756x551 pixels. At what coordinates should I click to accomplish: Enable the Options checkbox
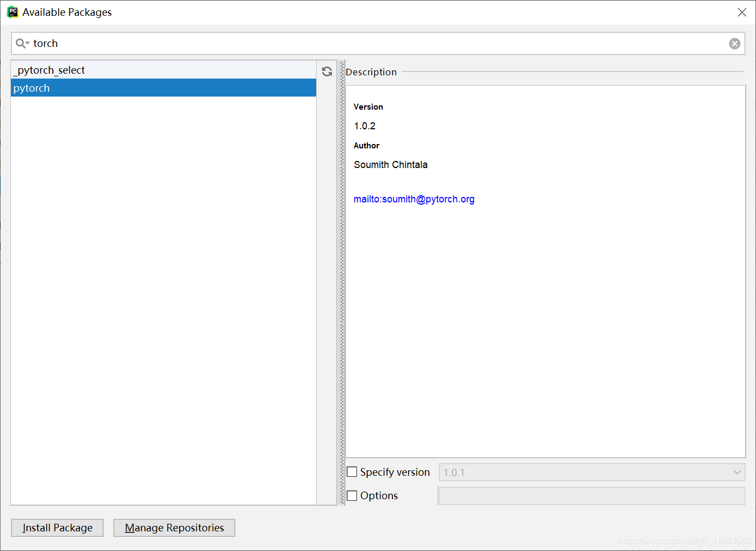click(x=352, y=495)
